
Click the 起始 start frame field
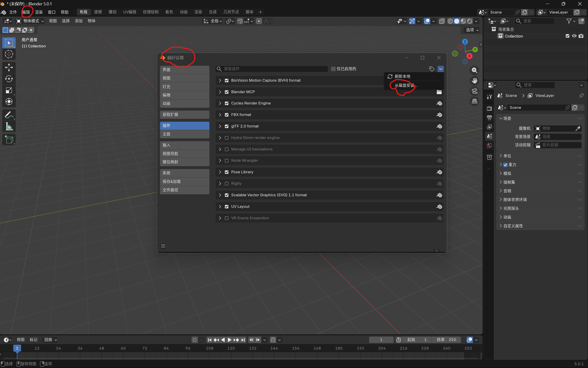coord(417,340)
